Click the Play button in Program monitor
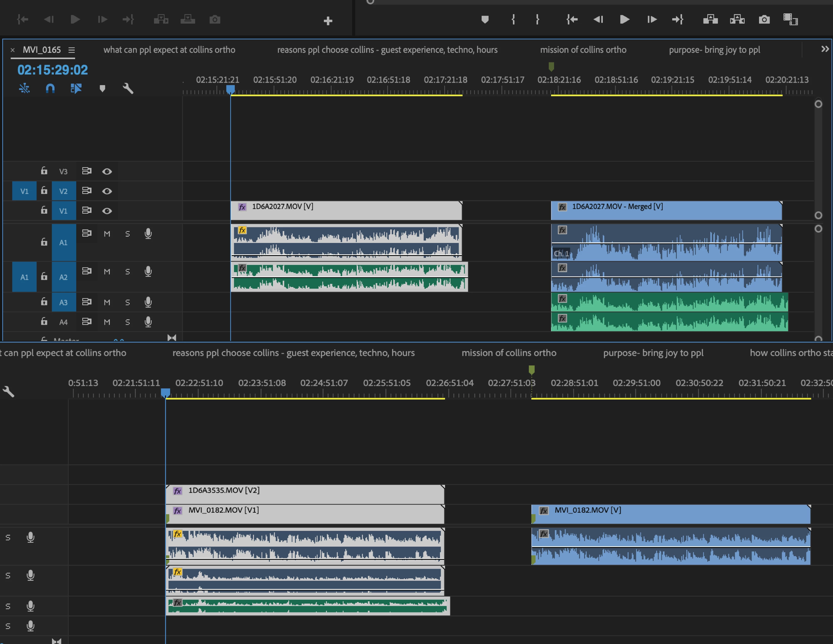The height and width of the screenshot is (644, 833). (x=624, y=19)
